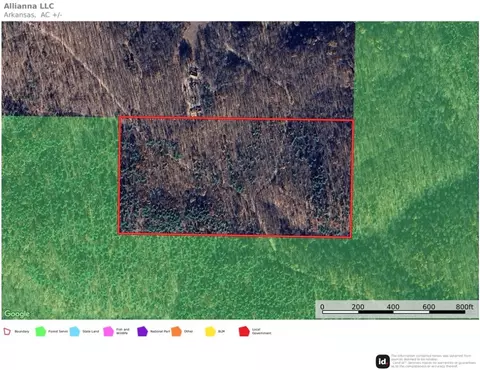Click the Google logo on the map

coord(17,314)
